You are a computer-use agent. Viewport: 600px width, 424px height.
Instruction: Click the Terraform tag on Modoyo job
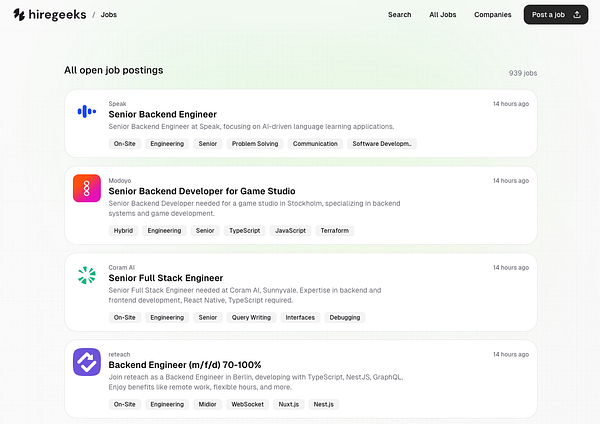334,231
